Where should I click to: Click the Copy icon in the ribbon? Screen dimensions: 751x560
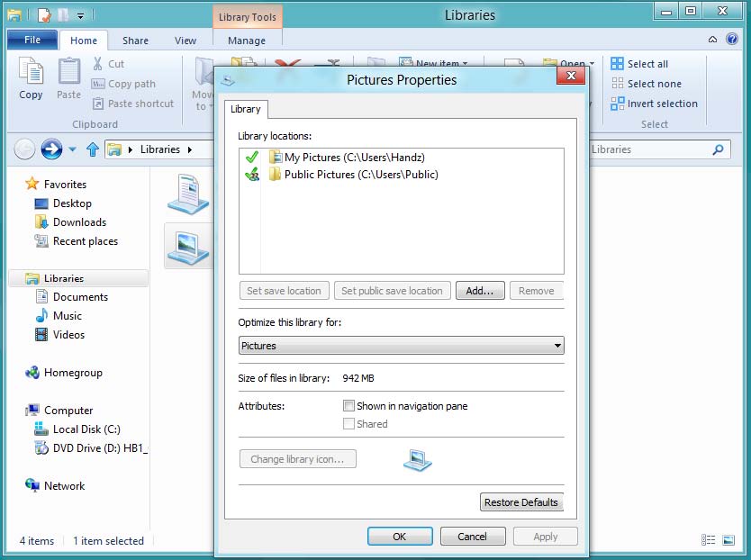pyautogui.click(x=31, y=77)
